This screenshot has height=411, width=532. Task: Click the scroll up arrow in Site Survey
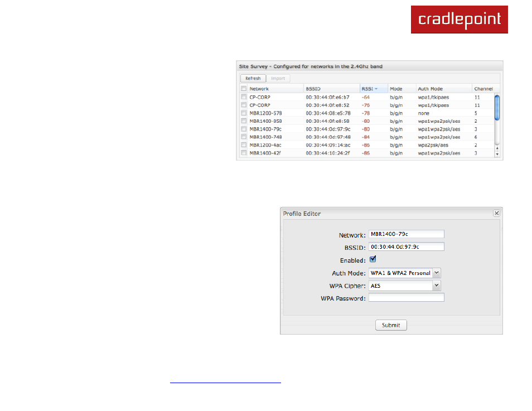[x=497, y=148]
